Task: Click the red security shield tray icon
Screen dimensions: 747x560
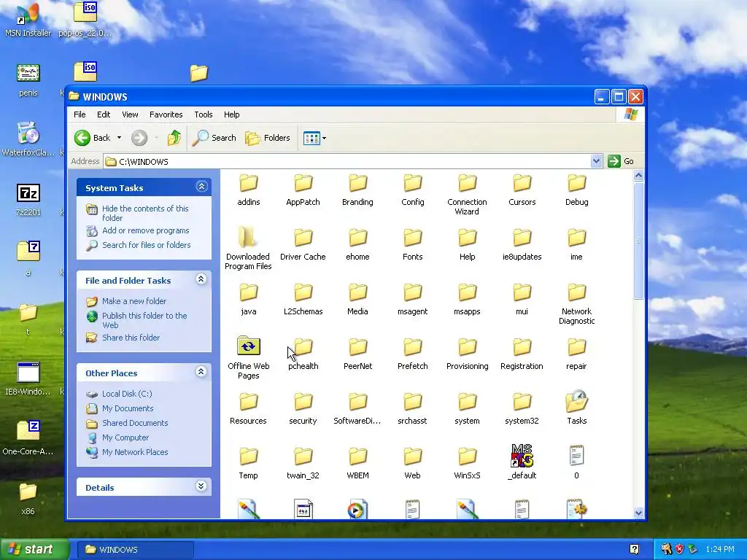Action: pos(679,550)
